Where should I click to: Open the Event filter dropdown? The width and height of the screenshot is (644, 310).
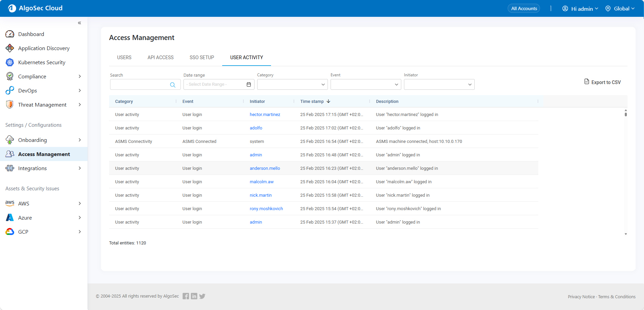coord(366,84)
